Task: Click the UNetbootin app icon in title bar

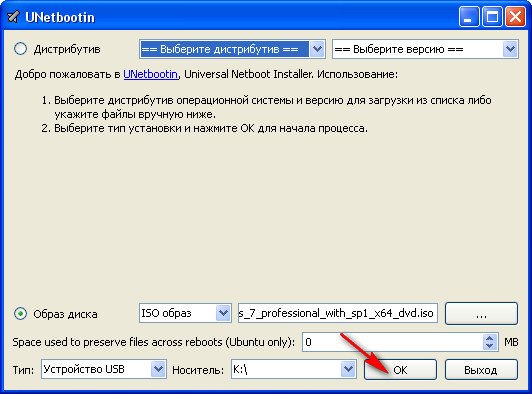Action: (13, 17)
